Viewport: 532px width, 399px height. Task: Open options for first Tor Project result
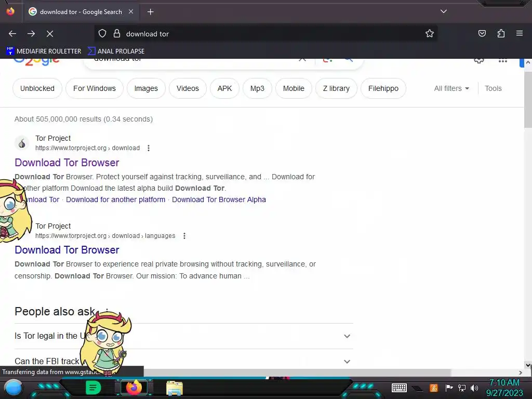(x=149, y=148)
